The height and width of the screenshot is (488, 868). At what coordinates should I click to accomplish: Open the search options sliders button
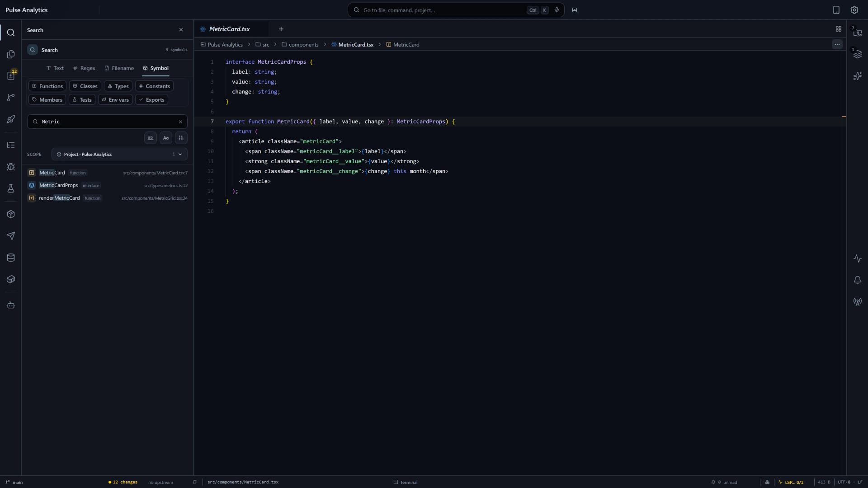[x=181, y=138]
